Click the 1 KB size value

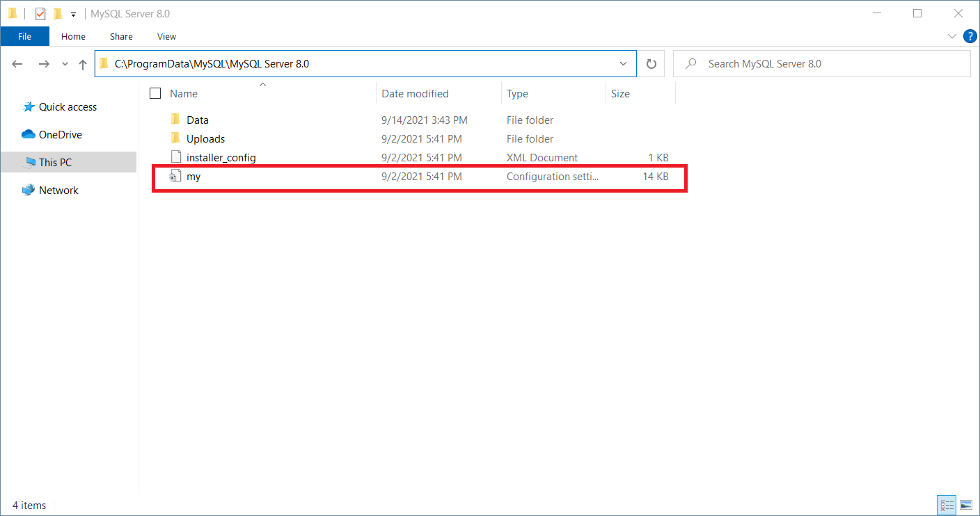tap(658, 158)
